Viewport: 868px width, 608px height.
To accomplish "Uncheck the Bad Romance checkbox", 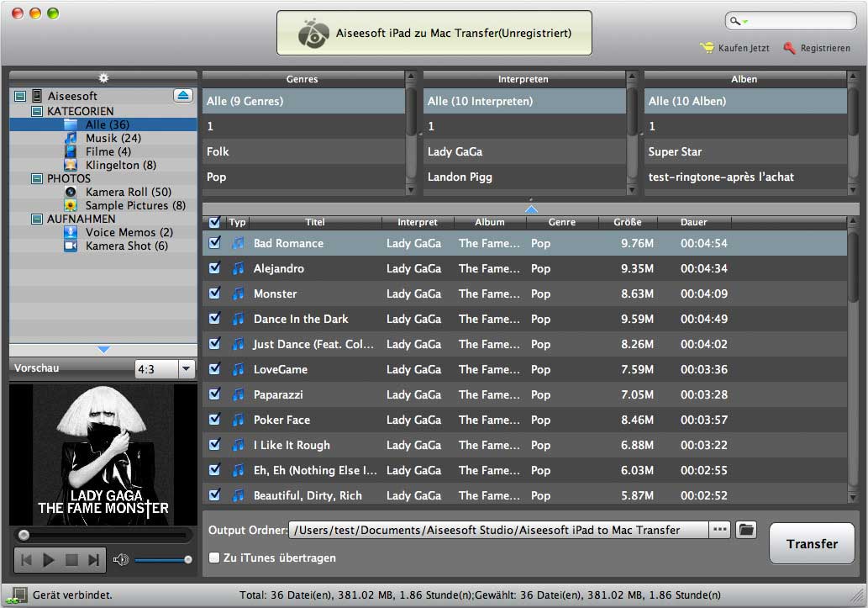I will [215, 243].
